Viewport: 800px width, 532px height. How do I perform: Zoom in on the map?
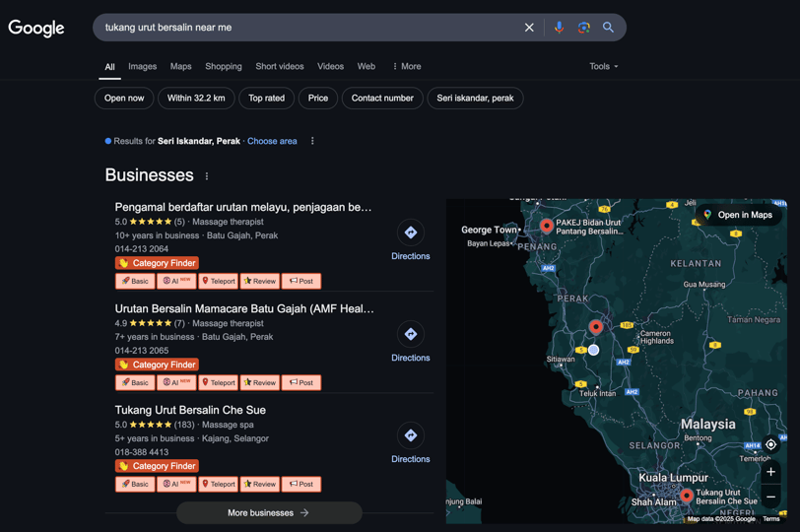[770, 472]
